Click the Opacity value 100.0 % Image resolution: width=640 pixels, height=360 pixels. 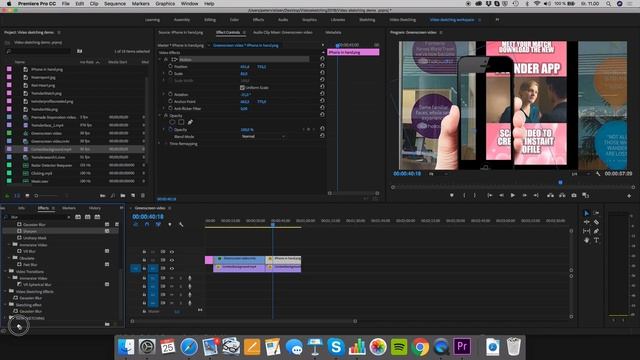[x=247, y=129]
